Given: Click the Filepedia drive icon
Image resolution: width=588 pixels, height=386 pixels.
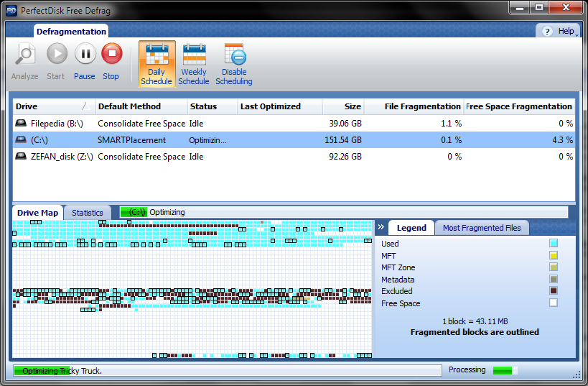Looking at the screenshot, I should (21, 123).
